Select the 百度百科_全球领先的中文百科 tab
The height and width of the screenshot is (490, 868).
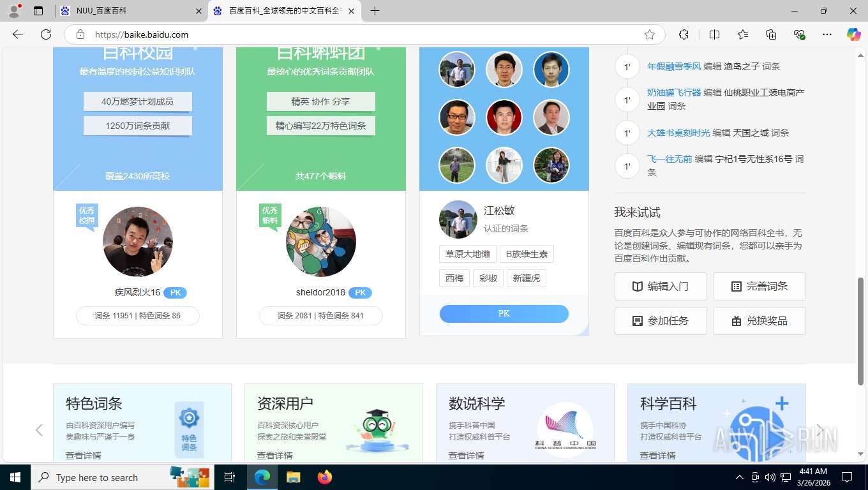point(285,11)
